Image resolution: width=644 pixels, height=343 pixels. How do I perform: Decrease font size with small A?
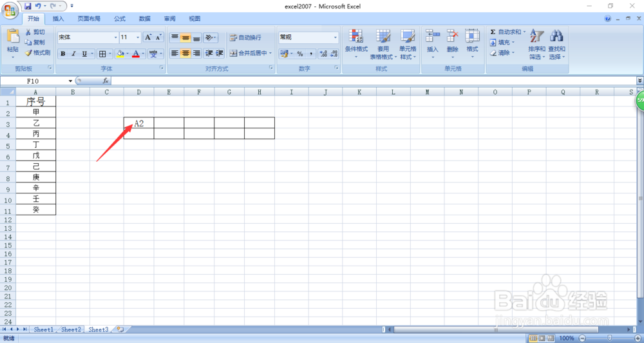tap(158, 37)
